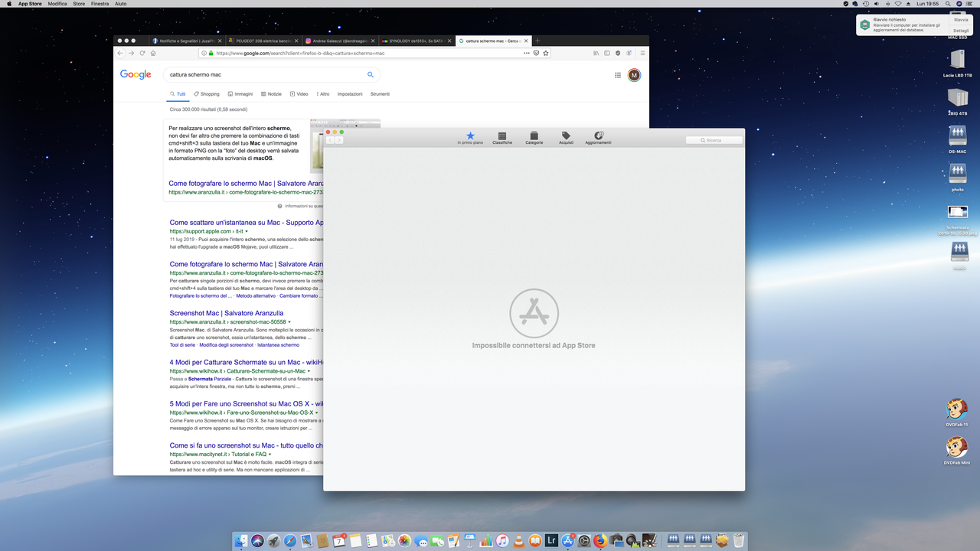Click the Modifica degli screenshot sublink
Screen dimensions: 980x551
tap(226, 345)
